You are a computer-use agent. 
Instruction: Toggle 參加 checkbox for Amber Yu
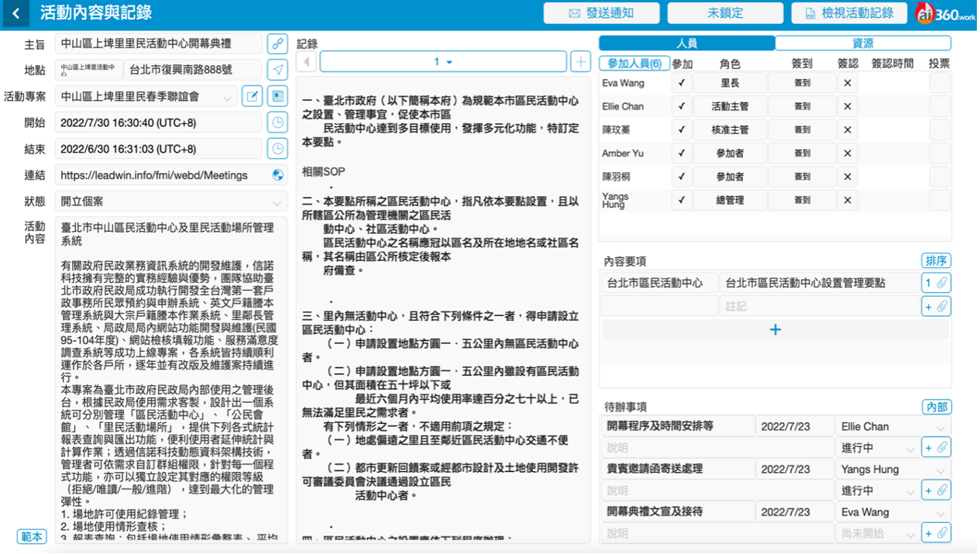point(681,153)
